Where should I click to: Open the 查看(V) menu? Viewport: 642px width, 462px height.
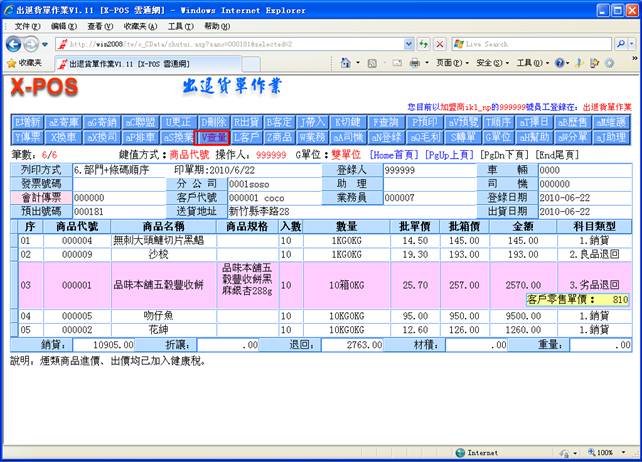[x=97, y=25]
